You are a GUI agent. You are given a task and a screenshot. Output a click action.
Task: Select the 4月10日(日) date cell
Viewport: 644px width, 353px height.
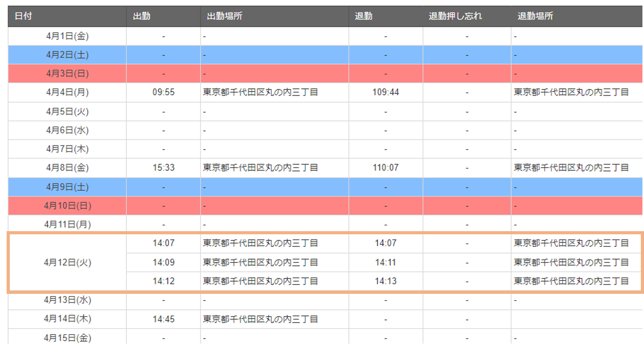point(67,206)
